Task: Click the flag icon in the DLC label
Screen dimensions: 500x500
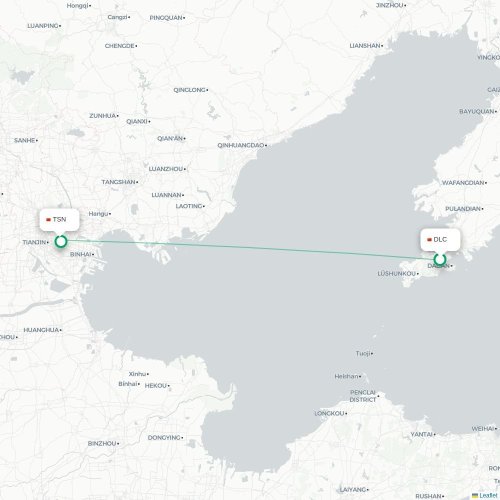Action: point(429,240)
